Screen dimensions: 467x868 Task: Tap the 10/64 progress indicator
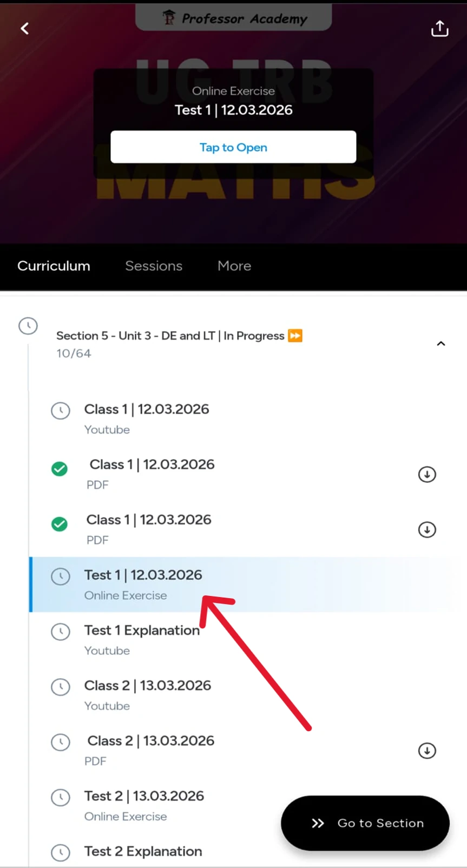(74, 353)
